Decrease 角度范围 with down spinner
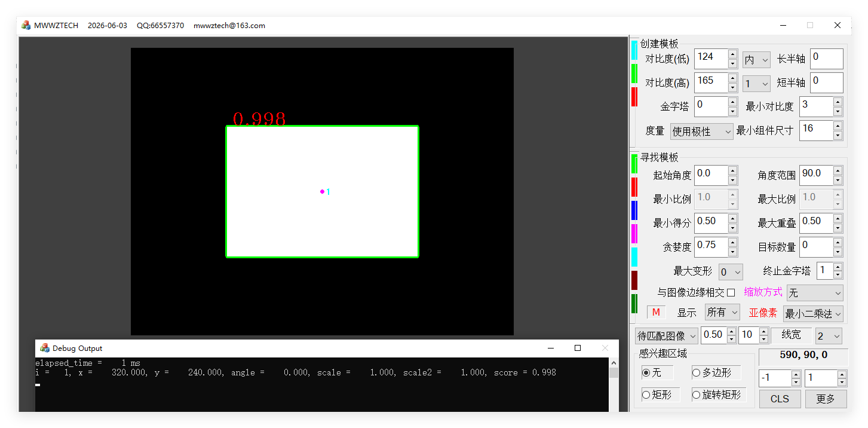This screenshot has height=428, width=868. click(x=838, y=180)
